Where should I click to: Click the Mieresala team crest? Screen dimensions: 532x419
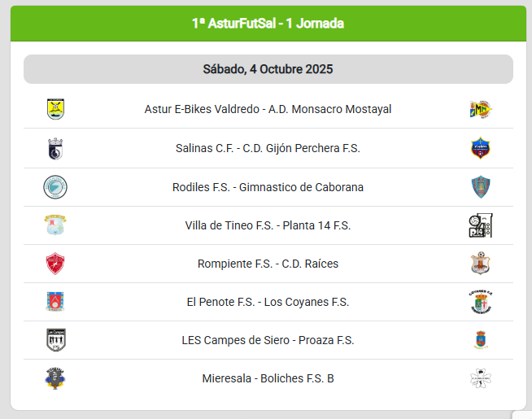[x=55, y=378]
